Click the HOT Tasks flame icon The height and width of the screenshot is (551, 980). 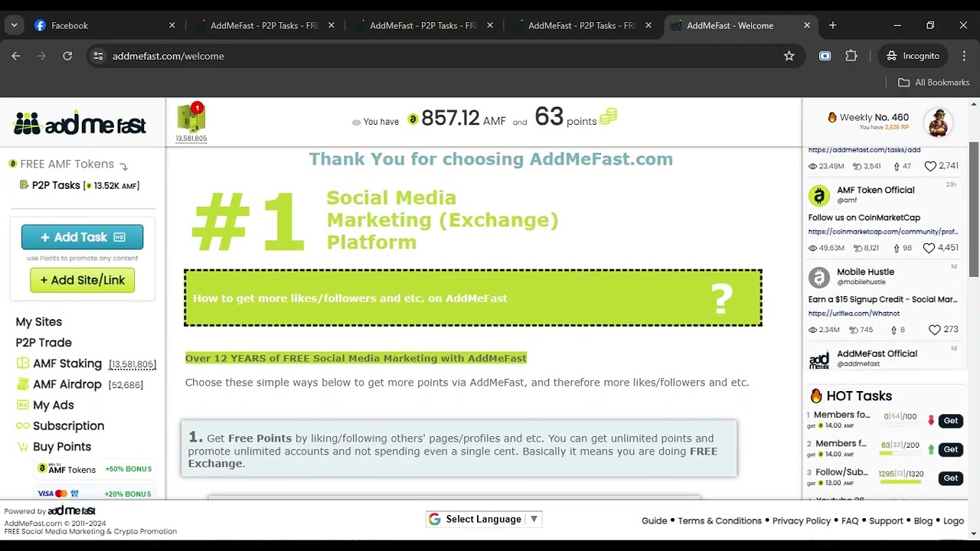coord(816,396)
